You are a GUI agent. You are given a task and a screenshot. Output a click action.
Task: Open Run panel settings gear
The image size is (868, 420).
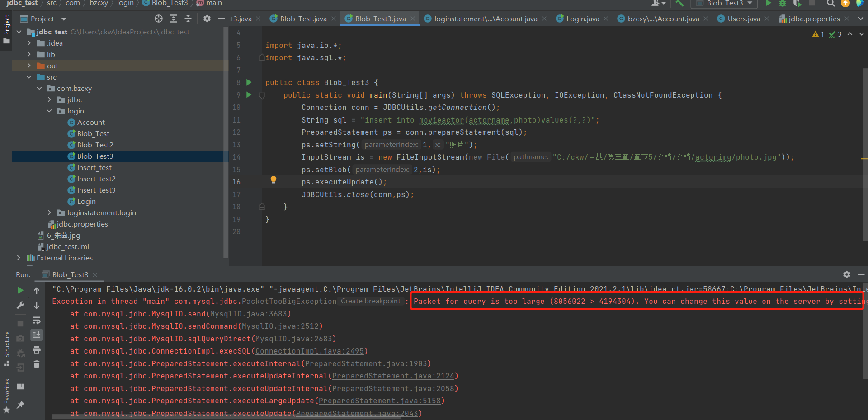[847, 274]
